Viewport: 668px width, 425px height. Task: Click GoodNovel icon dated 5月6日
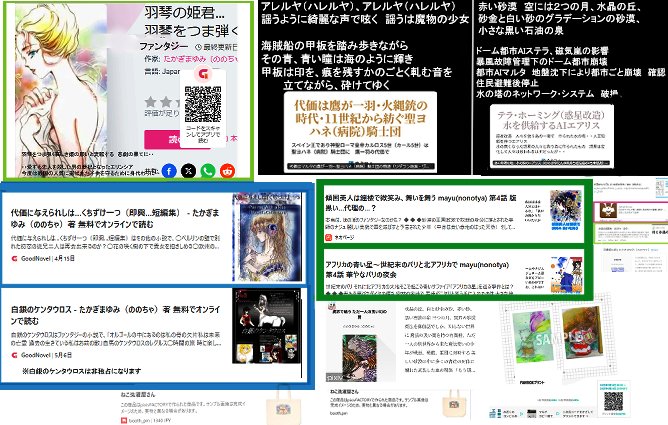[x=14, y=355]
